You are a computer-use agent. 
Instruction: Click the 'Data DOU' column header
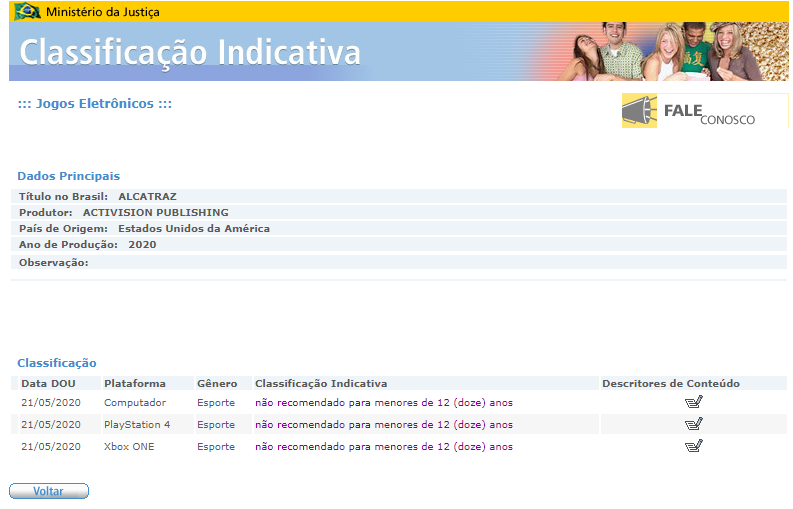pos(48,384)
